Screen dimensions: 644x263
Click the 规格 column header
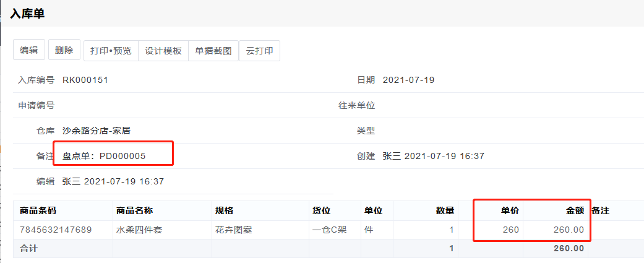[224, 211]
